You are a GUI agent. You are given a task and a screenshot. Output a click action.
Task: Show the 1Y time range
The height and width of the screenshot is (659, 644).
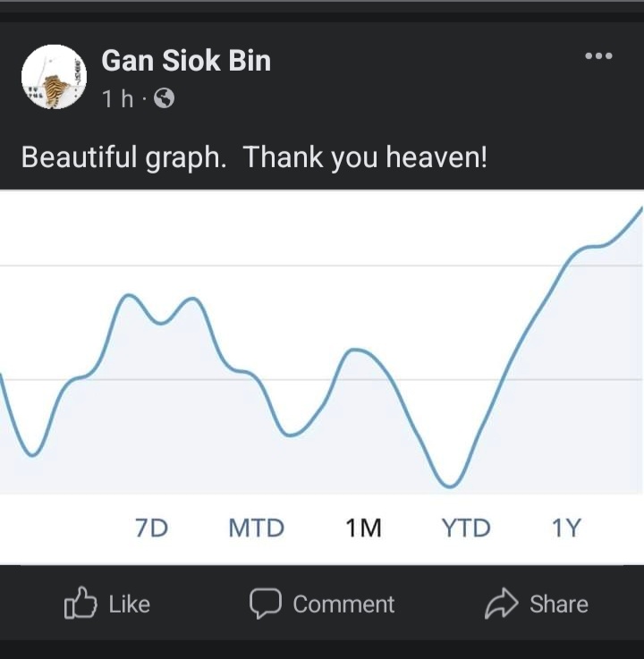point(566,528)
